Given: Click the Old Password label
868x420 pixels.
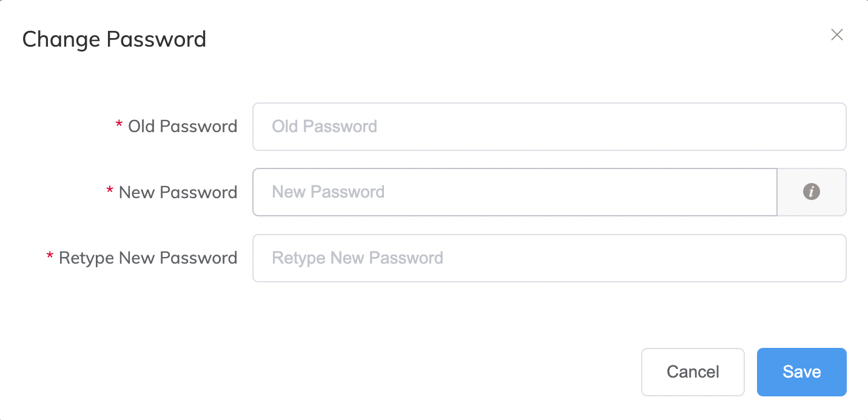Looking at the screenshot, I should [183, 126].
